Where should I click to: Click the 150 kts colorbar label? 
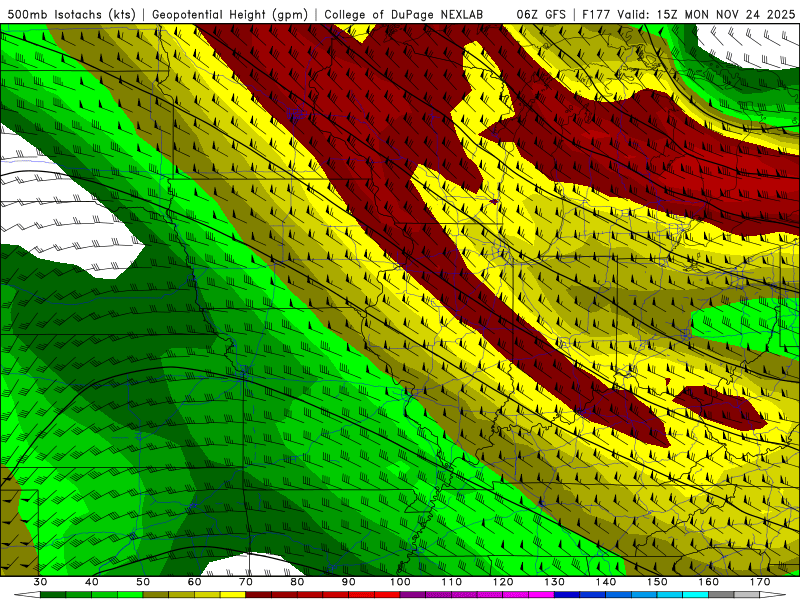[x=658, y=582]
